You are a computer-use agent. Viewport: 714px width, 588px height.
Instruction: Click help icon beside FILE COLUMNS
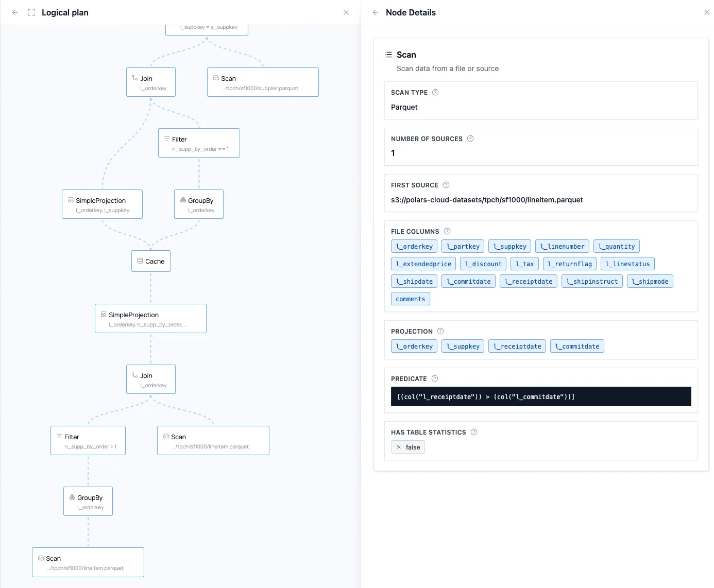(447, 231)
